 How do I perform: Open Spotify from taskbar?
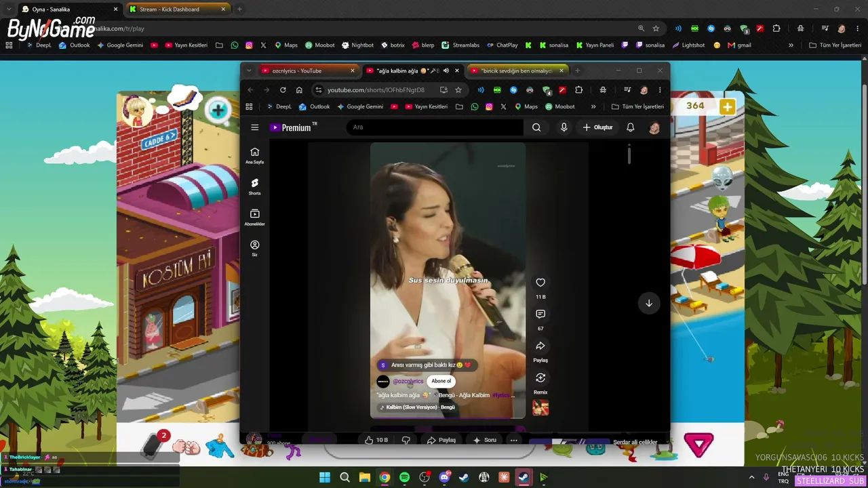click(x=405, y=477)
